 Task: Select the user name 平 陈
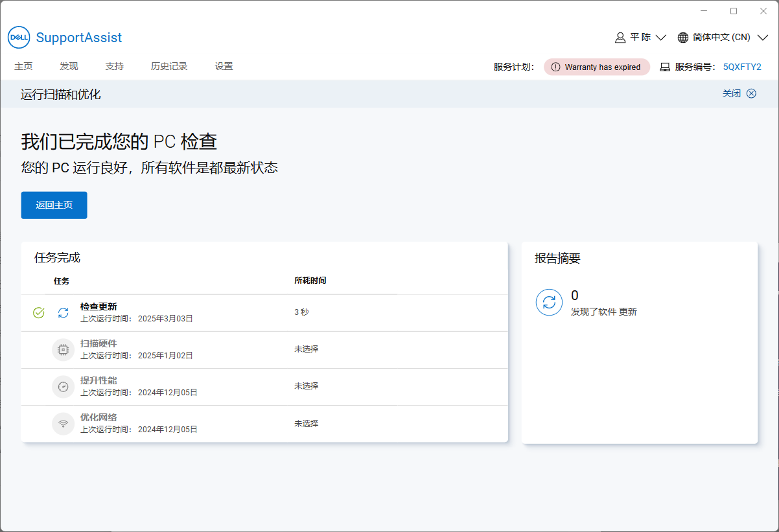coord(640,38)
